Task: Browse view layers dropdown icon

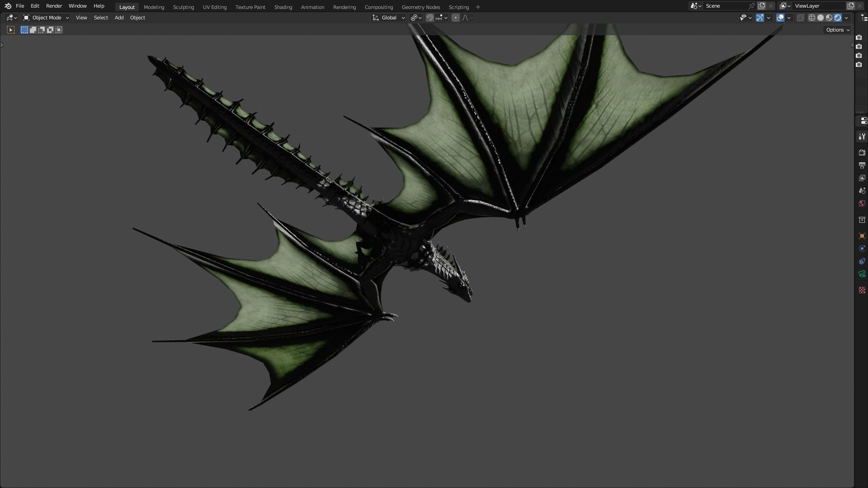Action: (785, 6)
